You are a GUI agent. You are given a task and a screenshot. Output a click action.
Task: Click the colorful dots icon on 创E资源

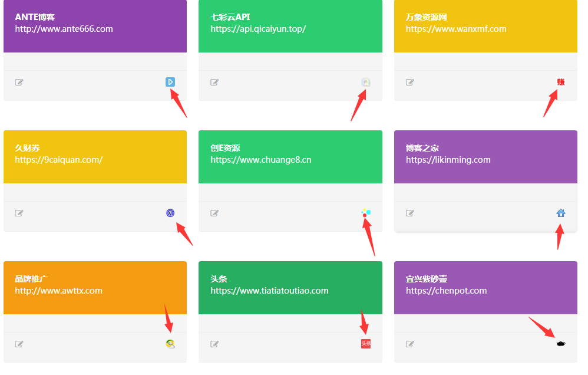(366, 213)
